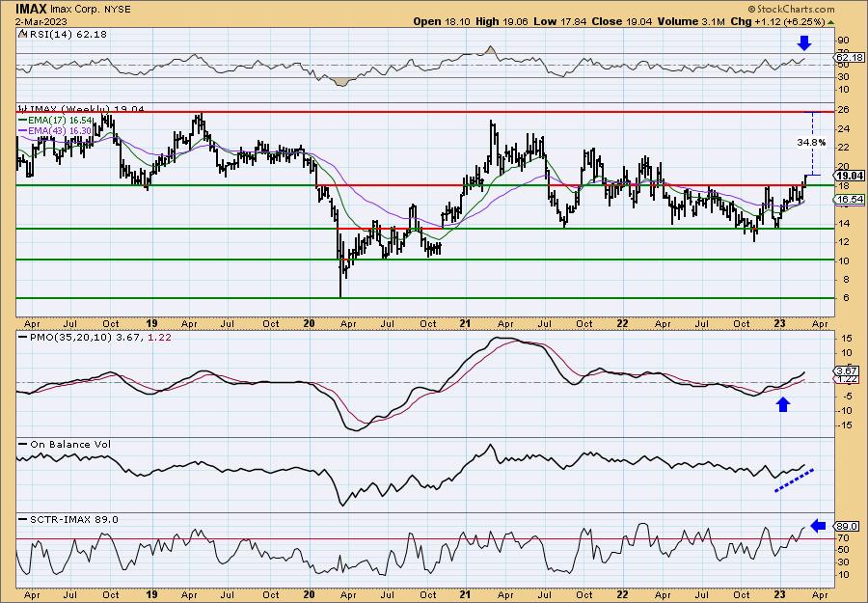Click the 1.22 PMO signal tag on right axis
Viewport: 868px width, 603px height.
point(848,379)
